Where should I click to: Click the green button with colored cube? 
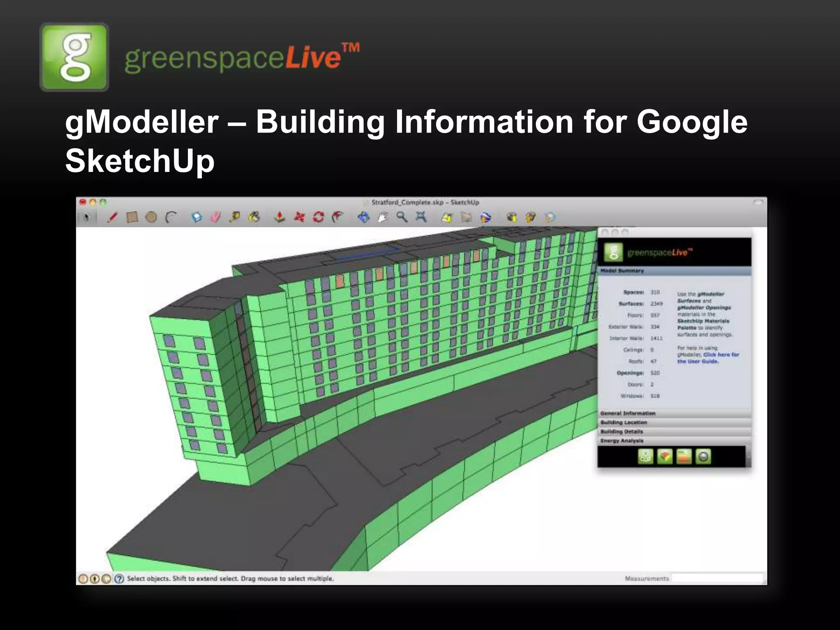[x=665, y=457]
